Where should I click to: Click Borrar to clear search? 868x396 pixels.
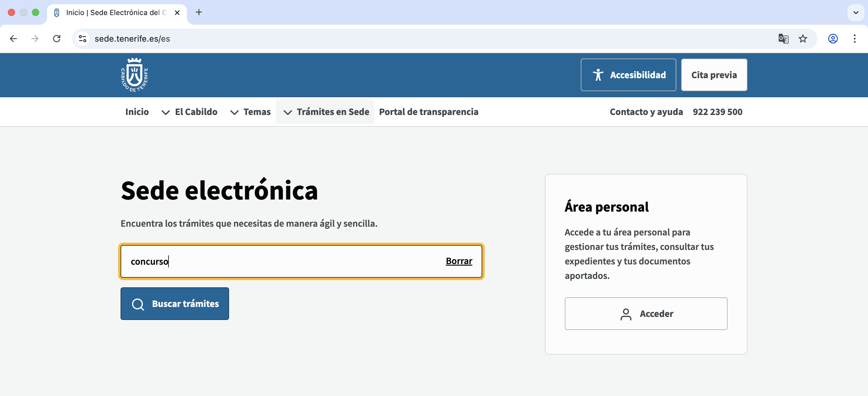(x=459, y=261)
